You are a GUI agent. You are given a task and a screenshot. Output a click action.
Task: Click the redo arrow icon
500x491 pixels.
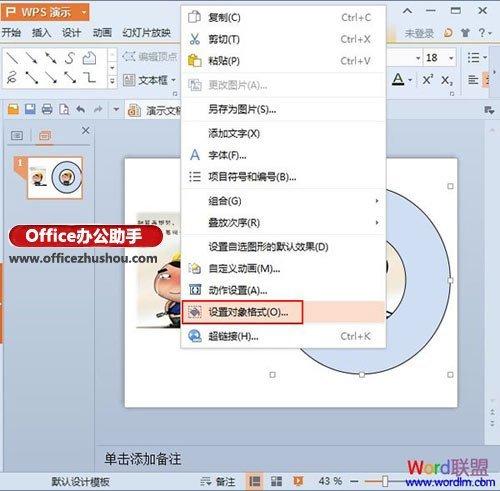(98, 109)
